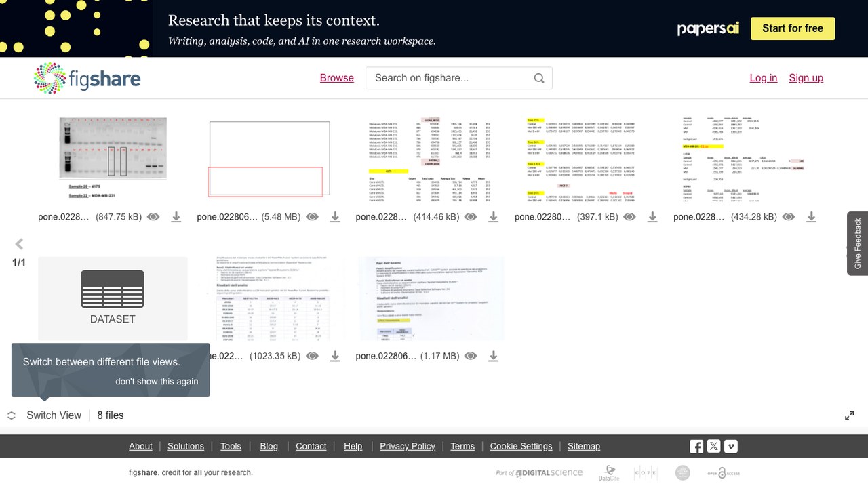Preview the 1023.35 kB file with its eye icon
The height and width of the screenshot is (488, 868).
tap(312, 356)
